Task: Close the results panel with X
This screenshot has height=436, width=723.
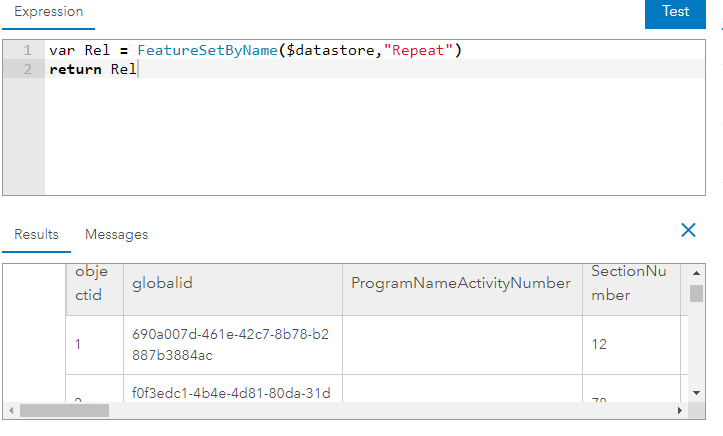Action: pyautogui.click(x=688, y=230)
